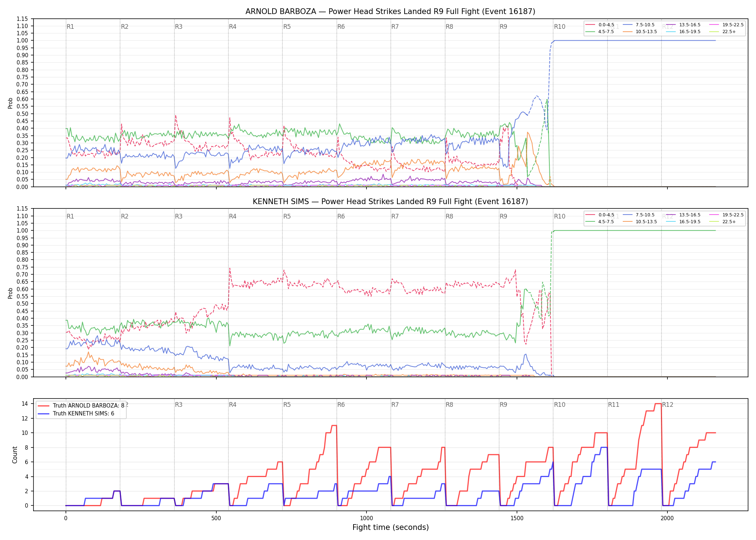Select 22.5+ legend entry in Sims chart

click(x=723, y=222)
